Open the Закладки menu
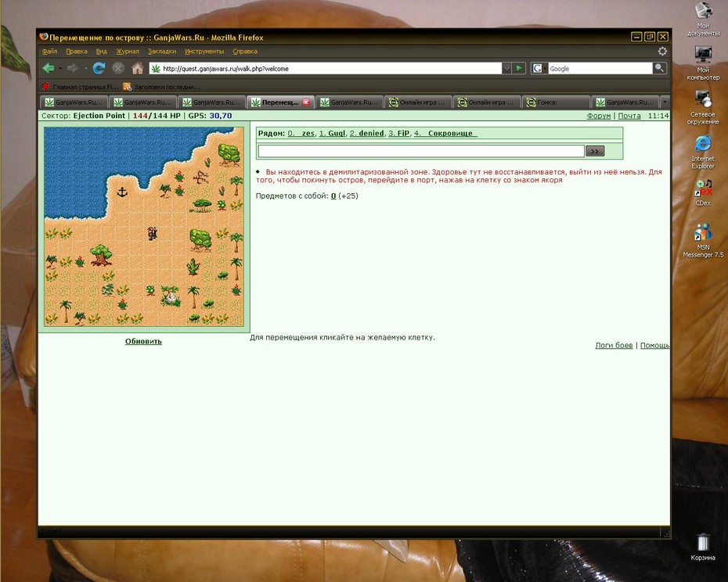 (161, 51)
